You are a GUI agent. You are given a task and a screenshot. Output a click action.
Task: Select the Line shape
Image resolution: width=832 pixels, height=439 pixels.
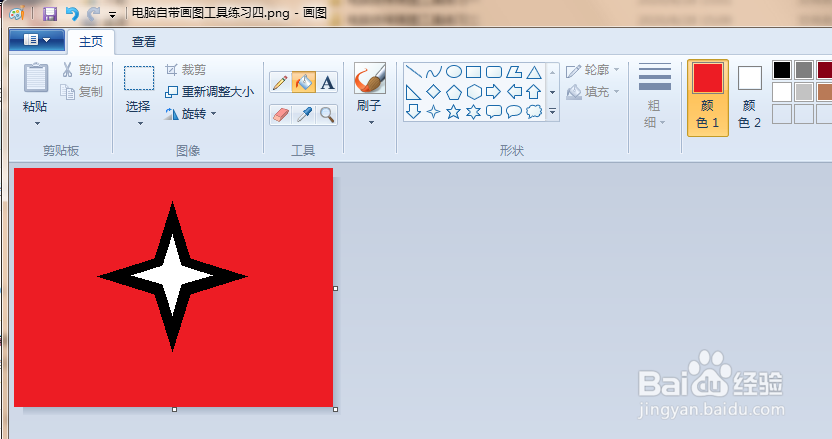[x=413, y=72]
